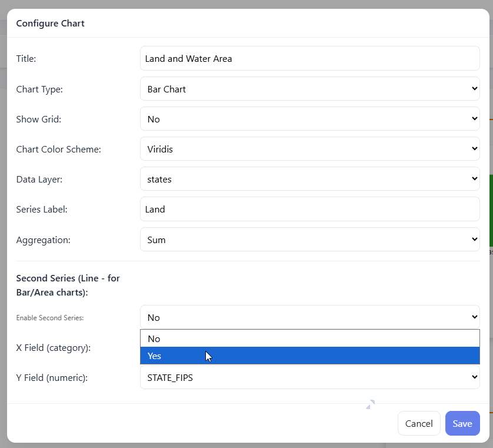Click the "Title:" field label
Screen dimensions: 493x448
tap(26, 58)
